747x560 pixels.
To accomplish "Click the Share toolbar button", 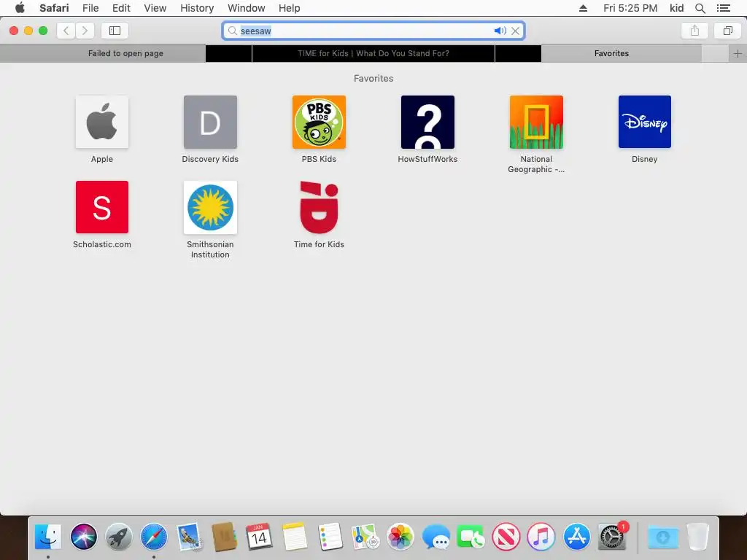I will 694,31.
